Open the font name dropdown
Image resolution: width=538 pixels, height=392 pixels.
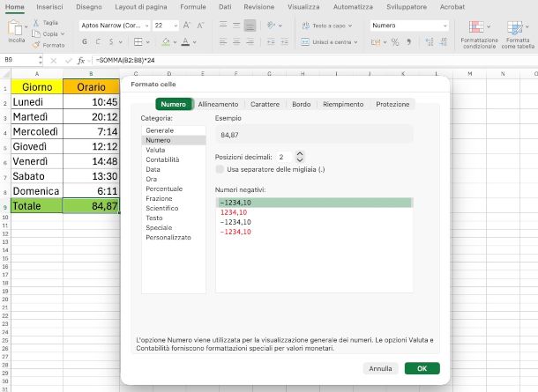[x=147, y=26]
